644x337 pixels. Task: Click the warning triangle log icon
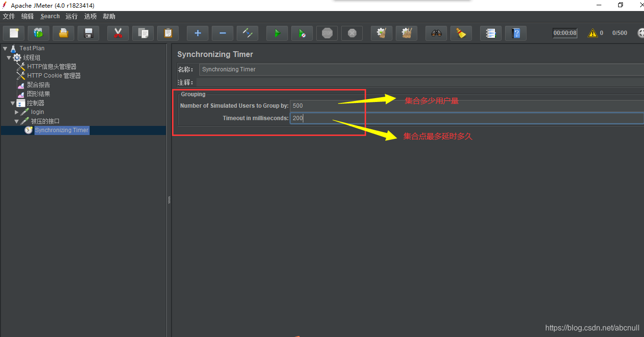tap(593, 33)
